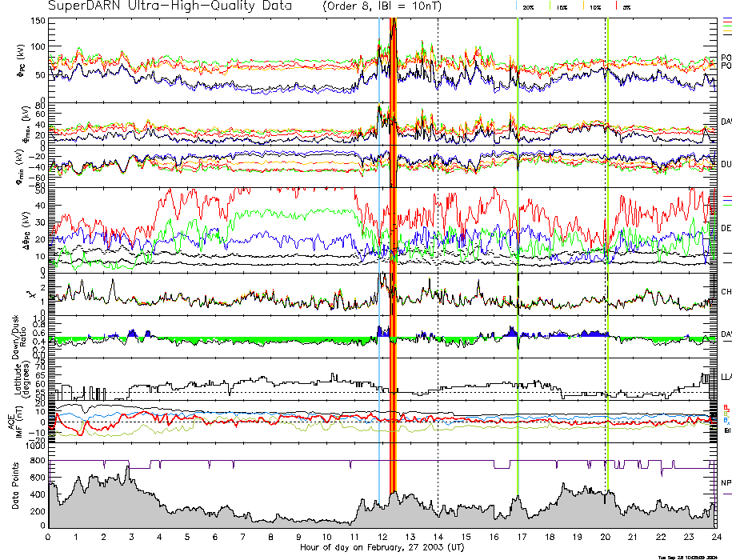Screen dimensions: 732x560
Task: Click hour tick label '21'
Action: (633, 537)
